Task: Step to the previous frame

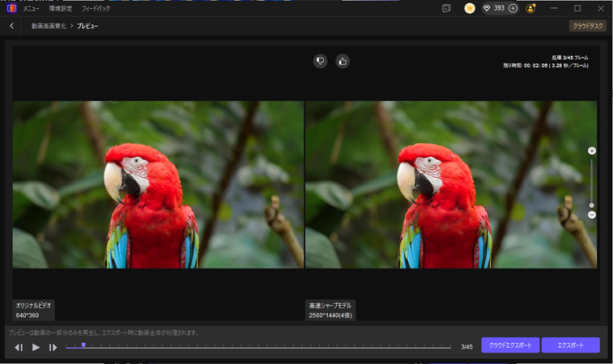Action: [x=19, y=347]
